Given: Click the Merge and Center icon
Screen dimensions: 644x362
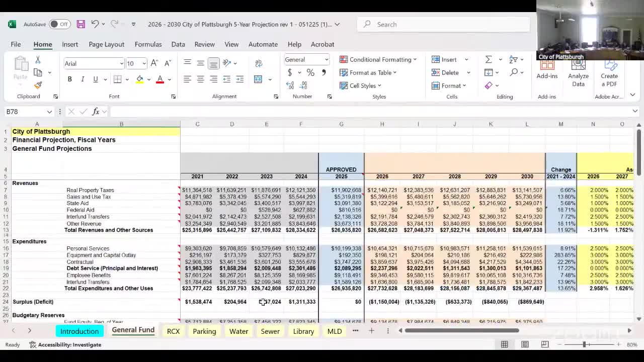Looking at the screenshot, I should [258, 79].
